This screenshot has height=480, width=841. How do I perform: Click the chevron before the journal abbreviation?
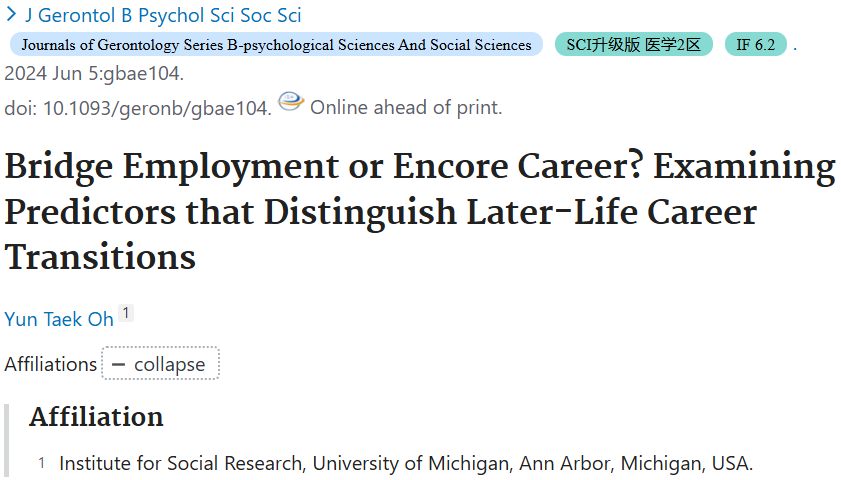[x=11, y=14]
